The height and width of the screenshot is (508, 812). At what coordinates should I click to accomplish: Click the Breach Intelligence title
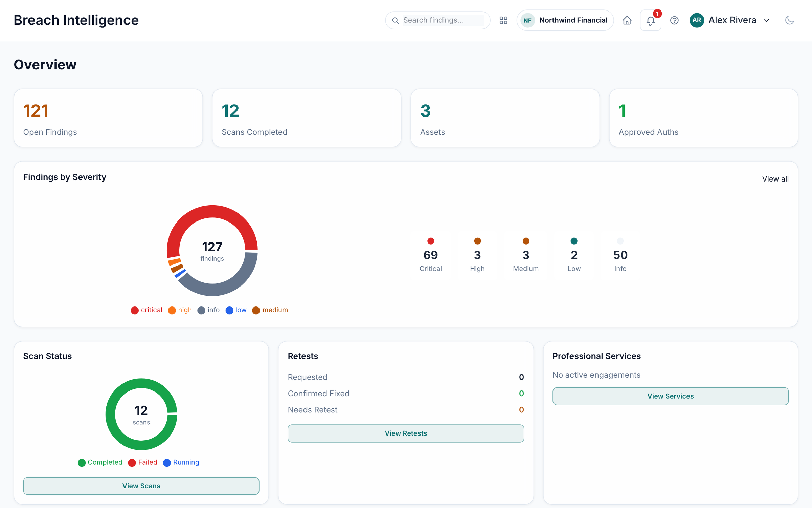pyautogui.click(x=76, y=20)
